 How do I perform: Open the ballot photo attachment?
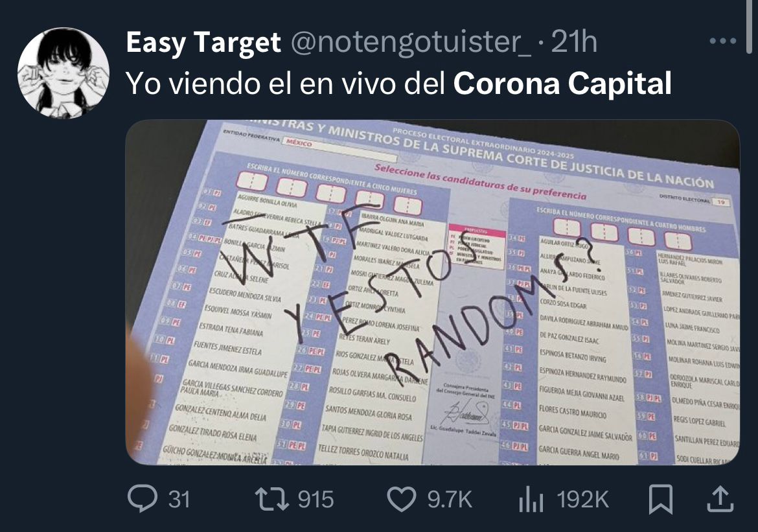click(433, 293)
